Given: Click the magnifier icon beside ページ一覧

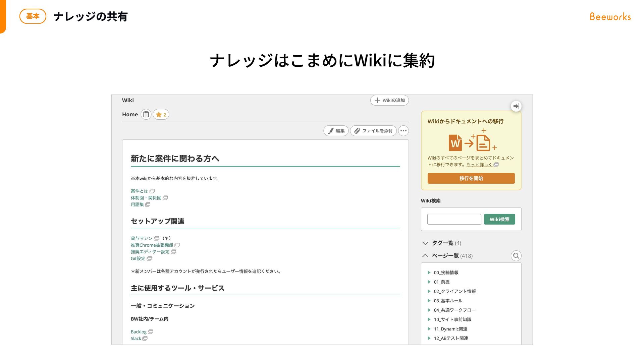Looking at the screenshot, I should pyautogui.click(x=516, y=256).
